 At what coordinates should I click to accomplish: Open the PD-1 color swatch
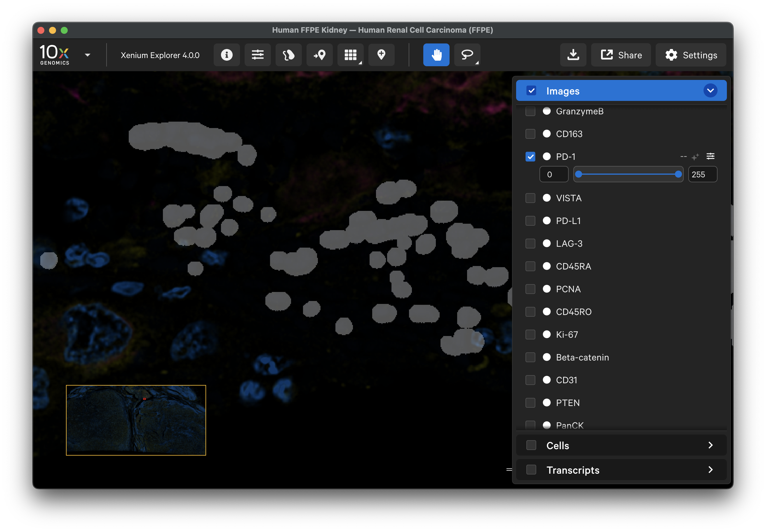pos(547,156)
